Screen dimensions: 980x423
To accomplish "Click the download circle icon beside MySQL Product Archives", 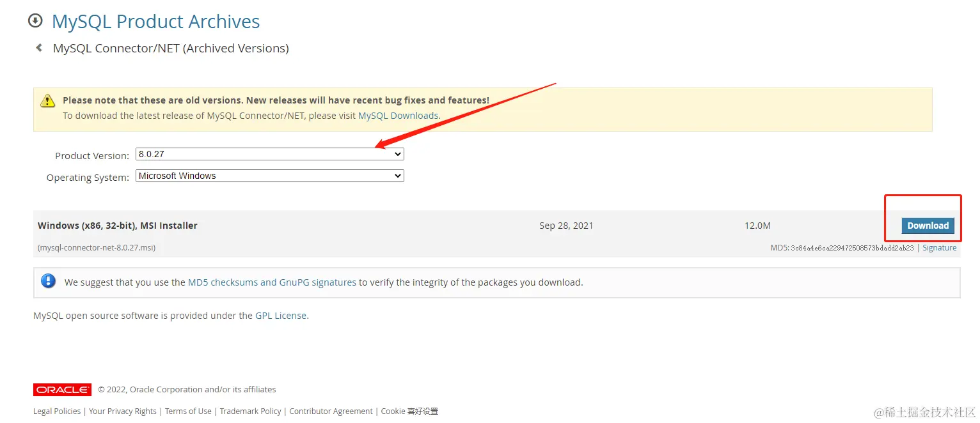I will click(x=35, y=20).
